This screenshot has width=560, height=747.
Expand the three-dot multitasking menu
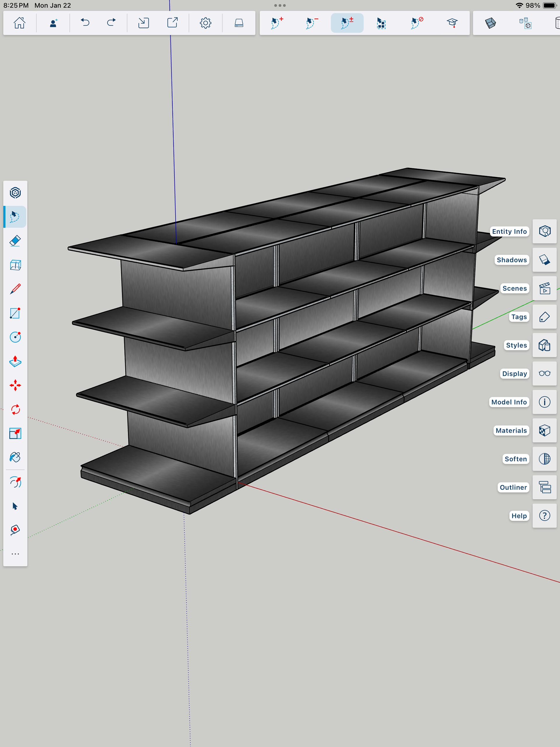click(280, 6)
